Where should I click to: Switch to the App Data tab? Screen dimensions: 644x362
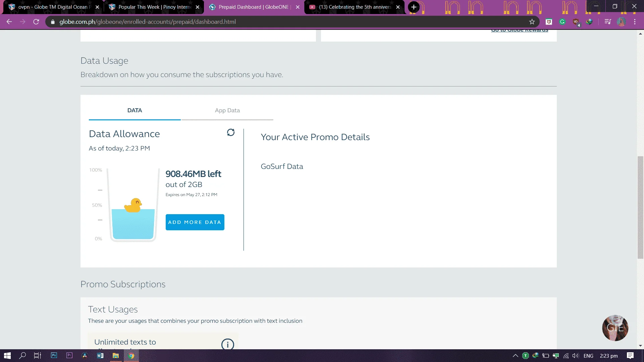coord(227,111)
